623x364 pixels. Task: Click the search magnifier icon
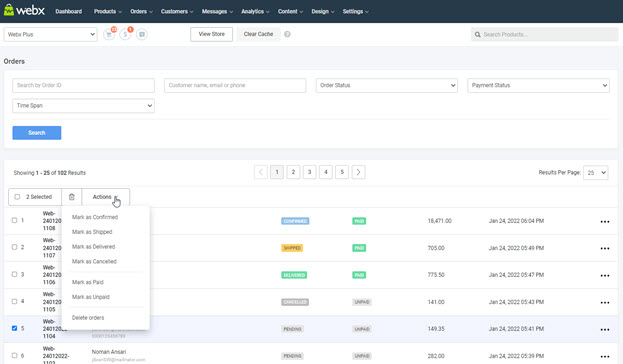click(478, 35)
